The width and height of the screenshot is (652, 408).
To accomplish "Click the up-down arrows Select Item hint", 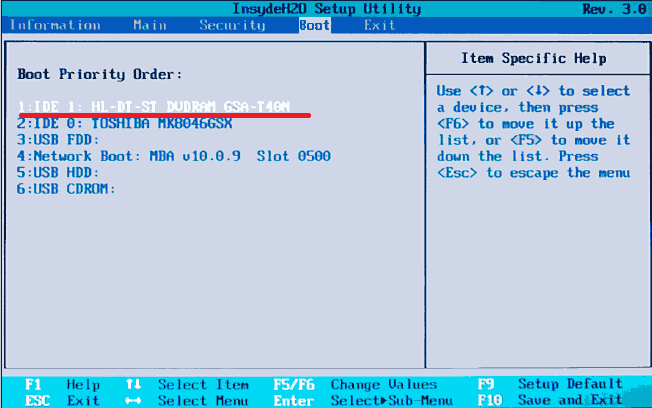I will pyautogui.click(x=187, y=384).
